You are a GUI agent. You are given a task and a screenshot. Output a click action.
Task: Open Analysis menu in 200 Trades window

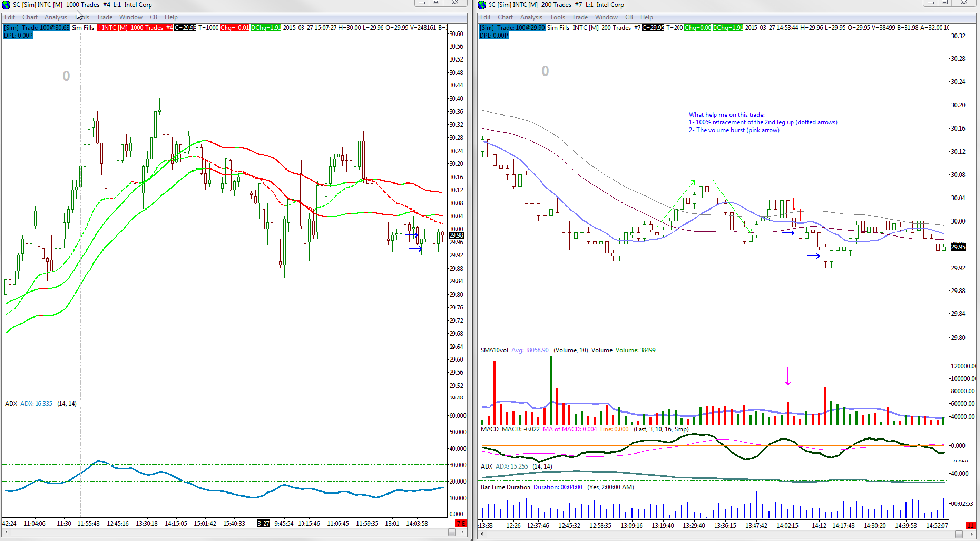[531, 17]
